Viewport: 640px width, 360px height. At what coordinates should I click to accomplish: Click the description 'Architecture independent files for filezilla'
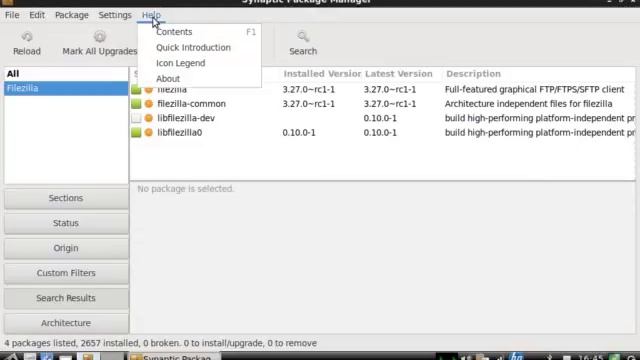pyautogui.click(x=528, y=104)
